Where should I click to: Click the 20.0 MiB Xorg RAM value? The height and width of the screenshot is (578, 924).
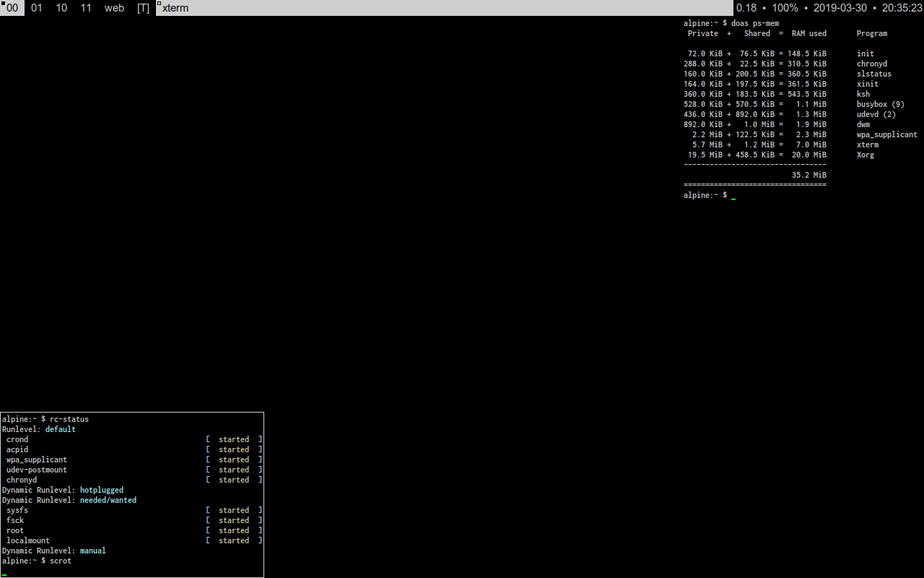pos(809,155)
